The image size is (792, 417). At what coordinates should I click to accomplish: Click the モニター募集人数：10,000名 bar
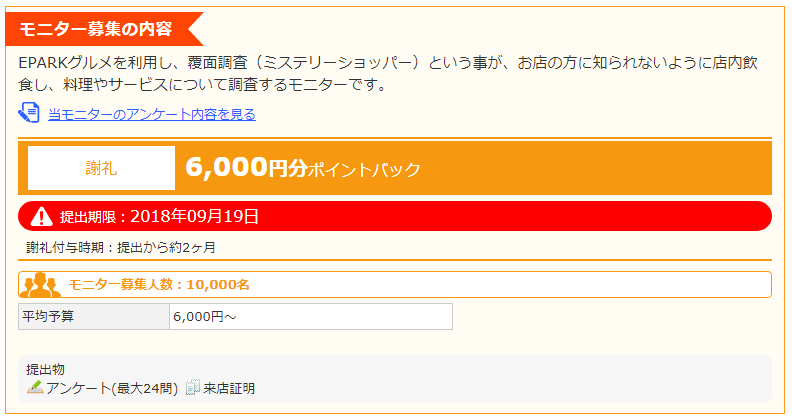coord(394,285)
